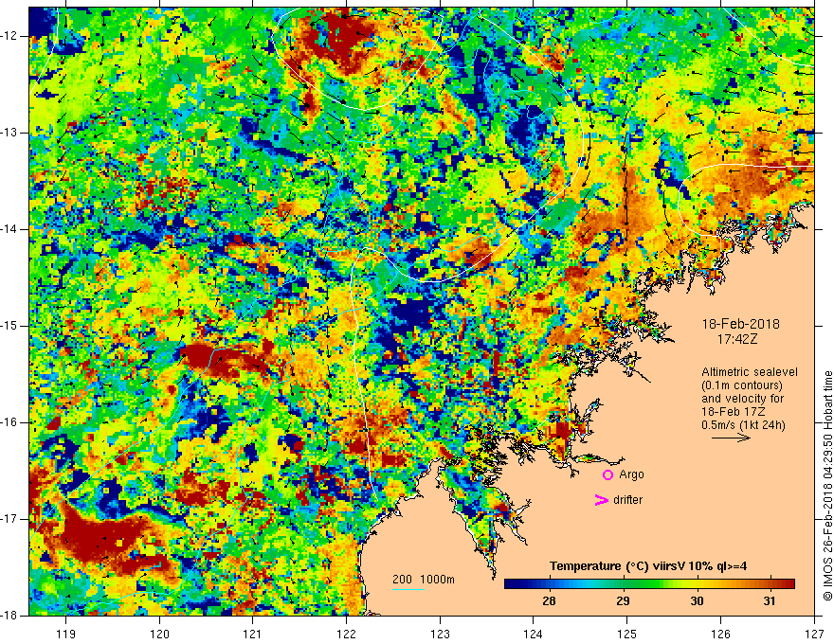834x644 pixels.
Task: Click the latitude axis label -18
Action: [10, 616]
